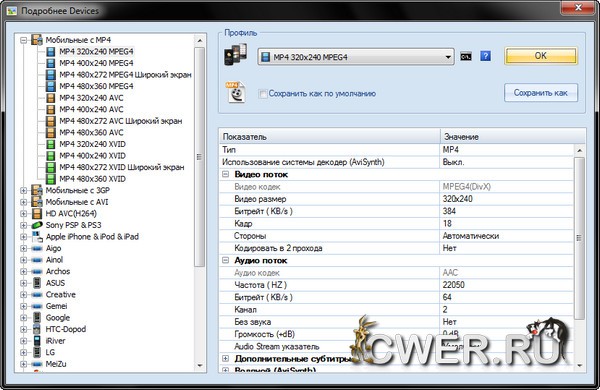The height and width of the screenshot is (390, 600).
Task: Click the command line icon beside profile dropdown
Action: pos(466,57)
